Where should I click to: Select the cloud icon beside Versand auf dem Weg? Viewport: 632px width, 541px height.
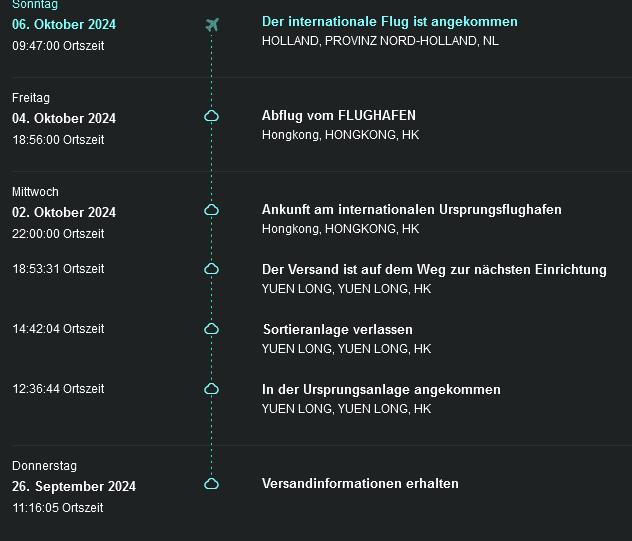pyautogui.click(x=211, y=269)
